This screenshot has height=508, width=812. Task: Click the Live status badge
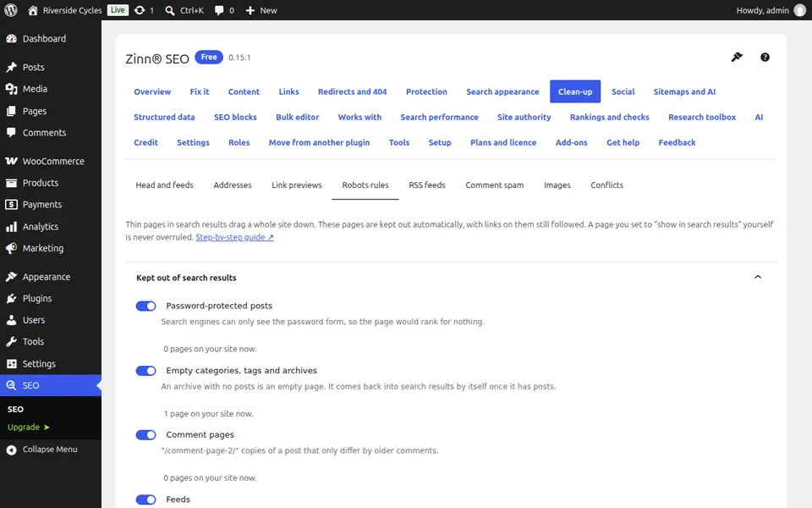click(x=118, y=10)
